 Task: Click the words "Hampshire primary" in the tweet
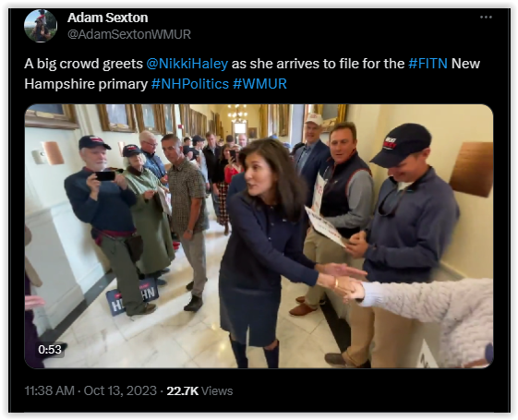click(x=86, y=84)
